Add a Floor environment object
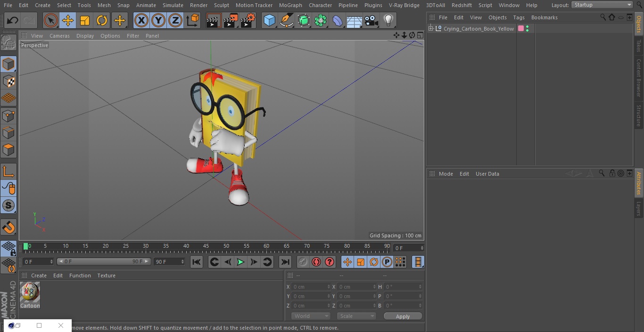The width and height of the screenshot is (644, 332). click(355, 20)
